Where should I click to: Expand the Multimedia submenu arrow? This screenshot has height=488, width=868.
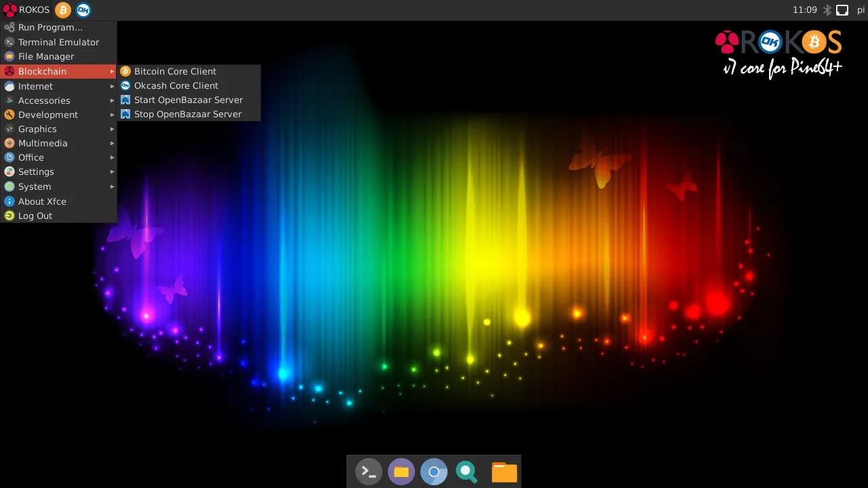[112, 143]
